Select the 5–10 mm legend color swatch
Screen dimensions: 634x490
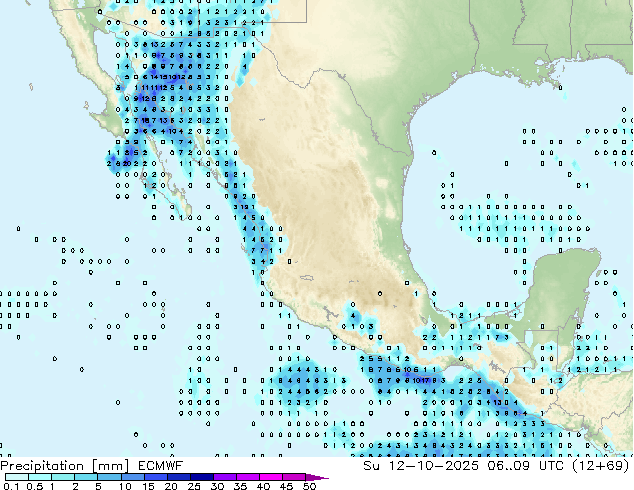coord(109,477)
